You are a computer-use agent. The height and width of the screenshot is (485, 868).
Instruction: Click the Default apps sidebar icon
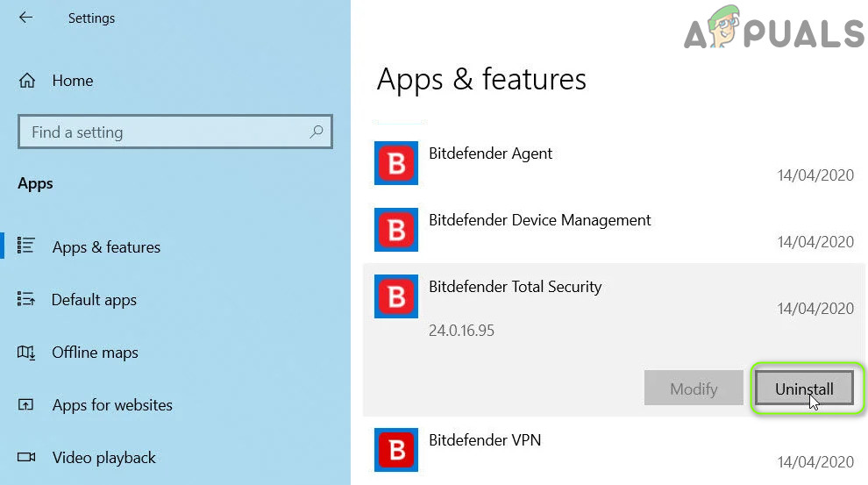26,300
